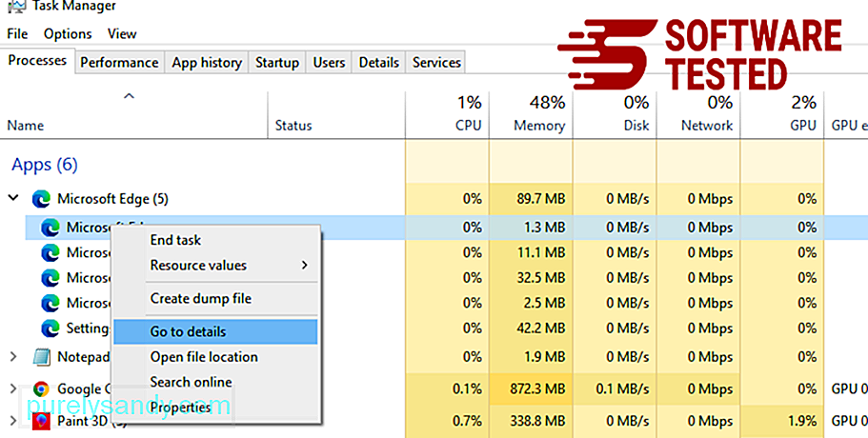Image resolution: width=868 pixels, height=438 pixels.
Task: Choose Search online in the context menu
Action: pos(215,382)
